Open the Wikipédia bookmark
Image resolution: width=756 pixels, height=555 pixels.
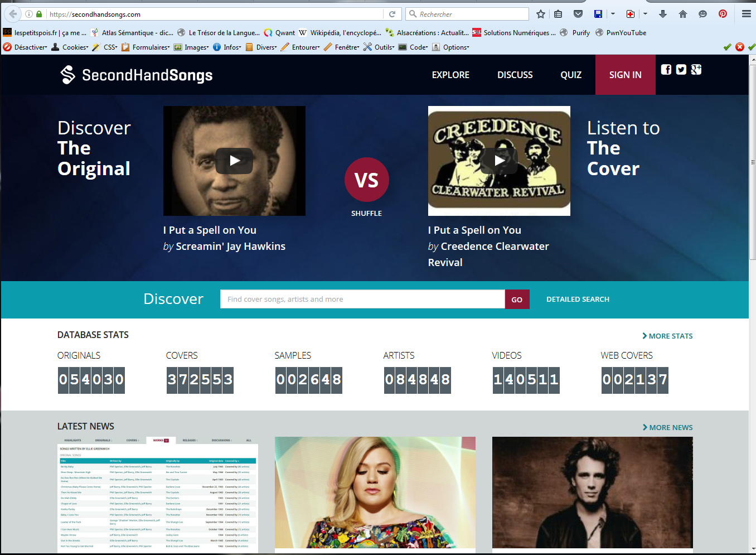click(x=340, y=33)
